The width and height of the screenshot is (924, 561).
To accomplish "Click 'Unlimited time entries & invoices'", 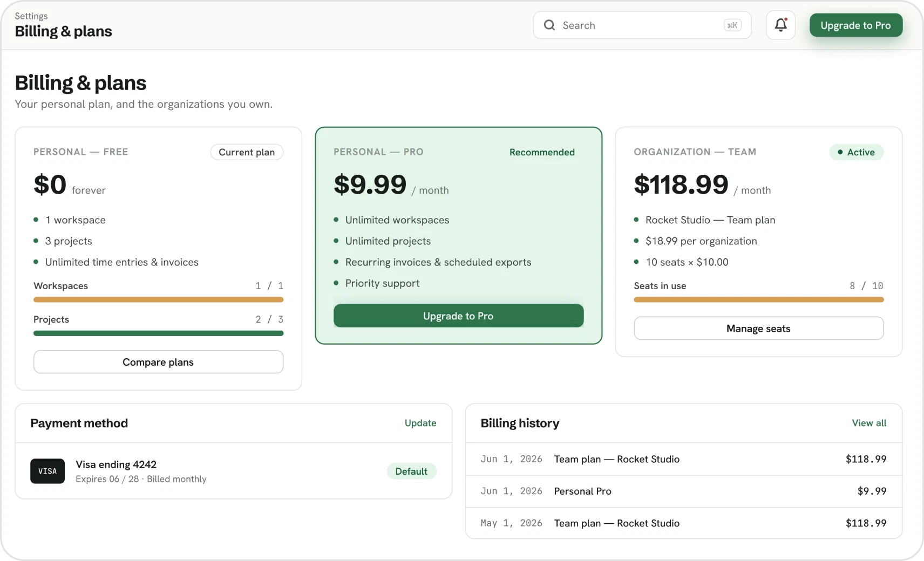I will click(122, 262).
